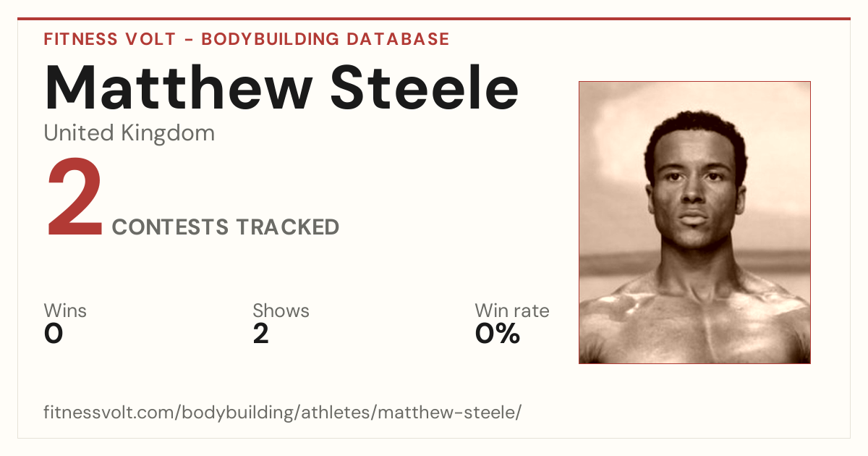The image size is (868, 456).
Task: Open the fitnessvolt.com athlete URL link
Action: pyautogui.click(x=282, y=413)
